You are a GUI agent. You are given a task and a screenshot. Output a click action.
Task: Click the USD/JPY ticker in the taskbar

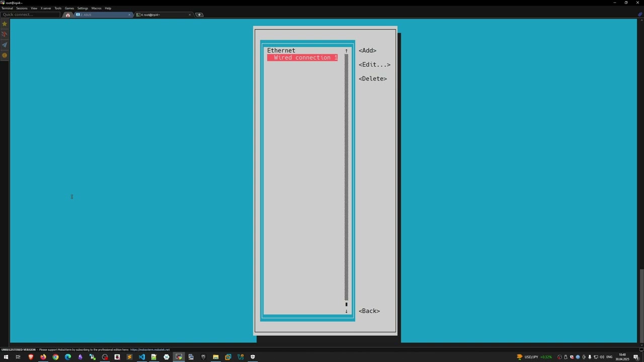534,357
